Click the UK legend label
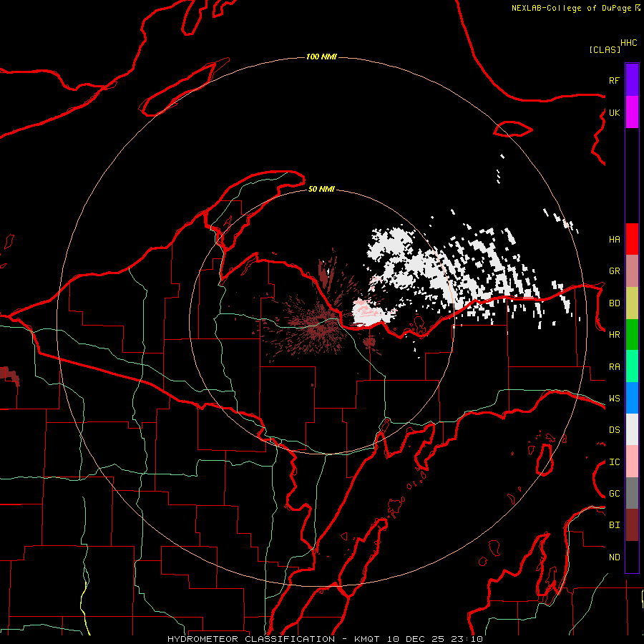Viewport: 644px width, 644px height. (x=614, y=112)
